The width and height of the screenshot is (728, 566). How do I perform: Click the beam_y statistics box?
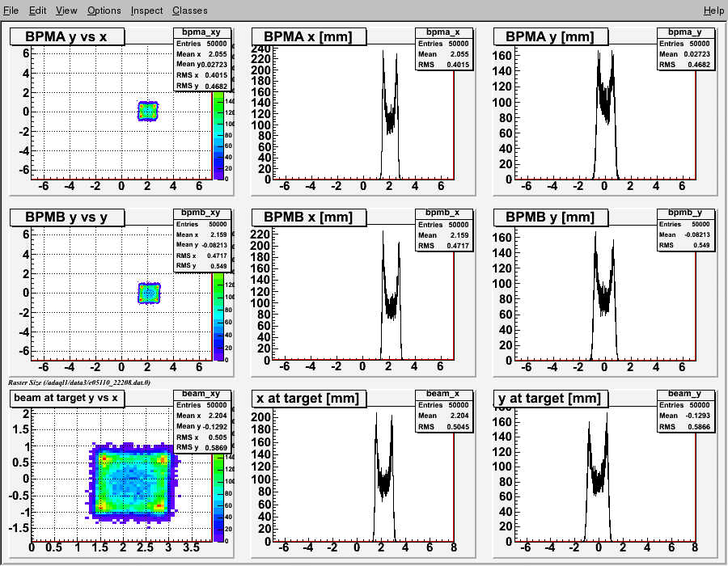686,410
